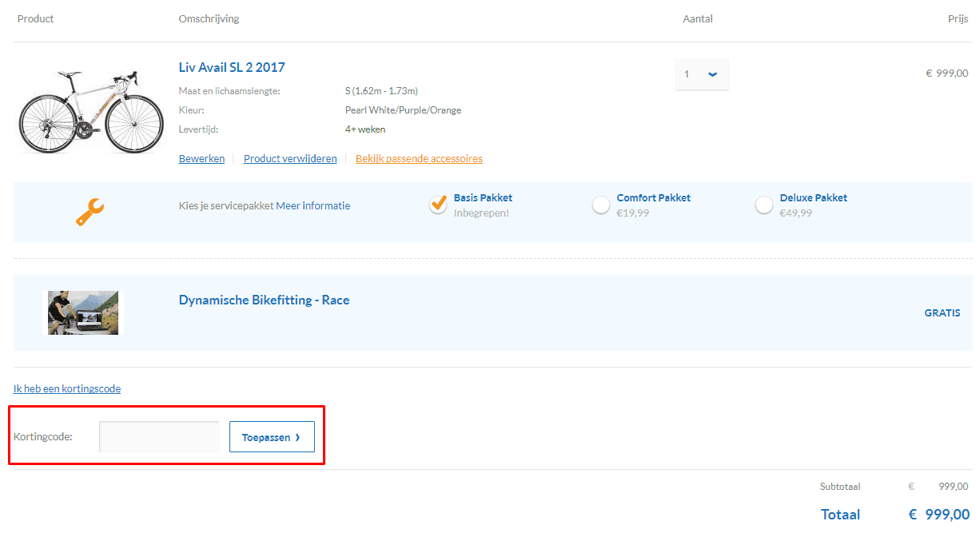Click the Prijs column header

(x=958, y=18)
